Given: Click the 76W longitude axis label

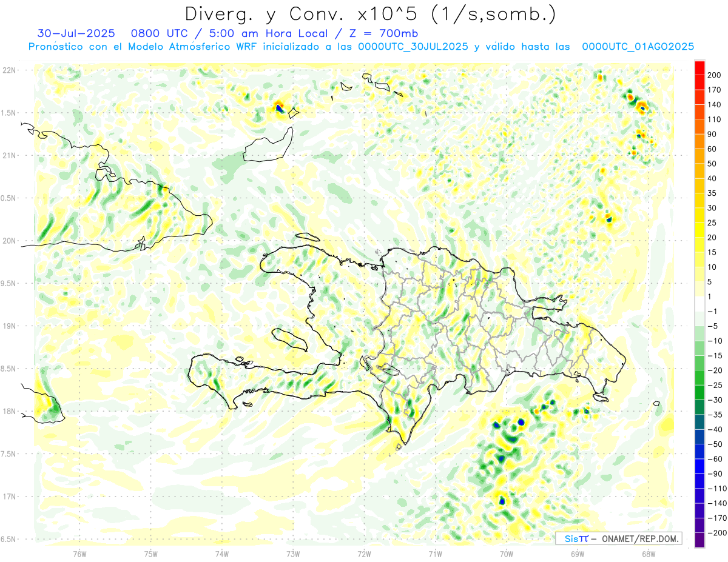Looking at the screenshot, I should coord(79,553).
